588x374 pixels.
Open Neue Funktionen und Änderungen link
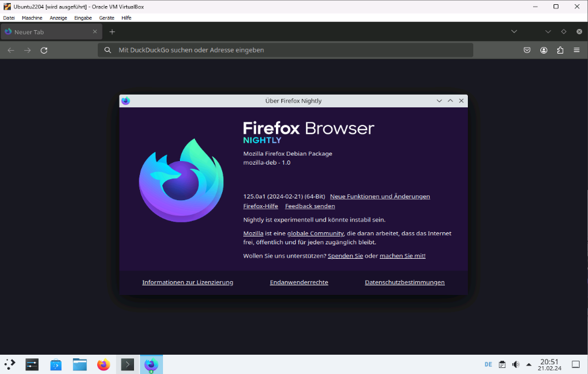pyautogui.click(x=380, y=197)
